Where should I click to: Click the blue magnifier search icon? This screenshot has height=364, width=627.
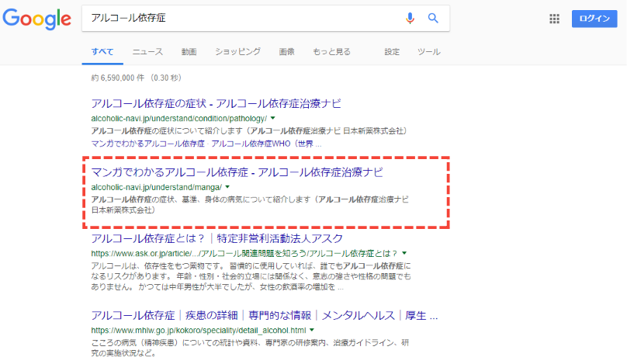tap(433, 18)
